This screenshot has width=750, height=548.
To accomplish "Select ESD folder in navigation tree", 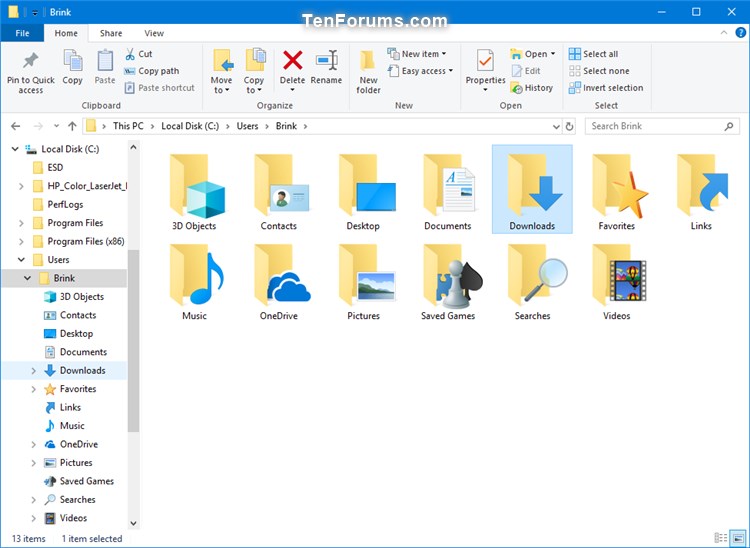I will pyautogui.click(x=55, y=167).
